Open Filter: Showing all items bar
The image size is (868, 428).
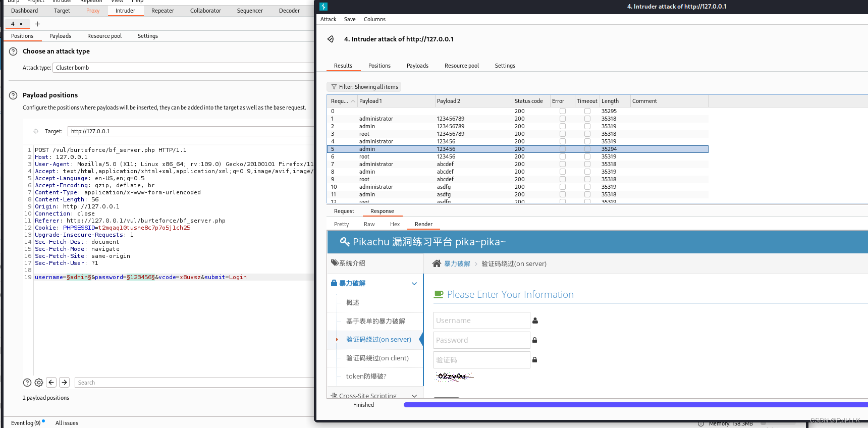364,87
